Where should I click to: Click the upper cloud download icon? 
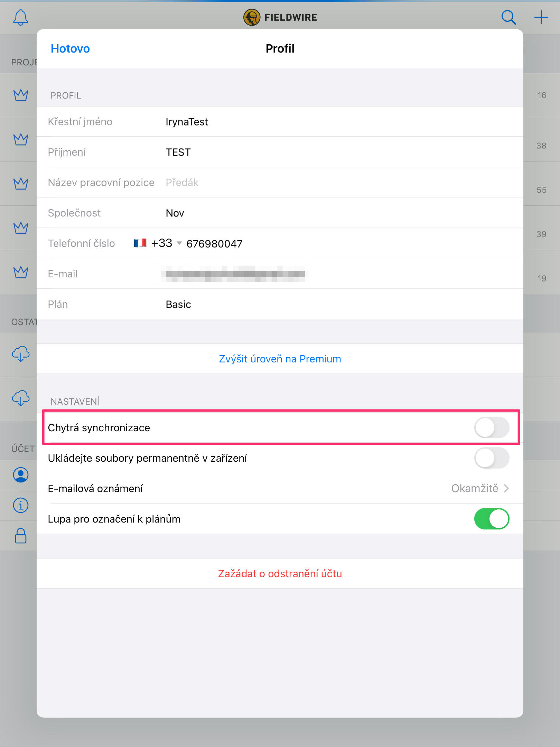[x=21, y=354]
